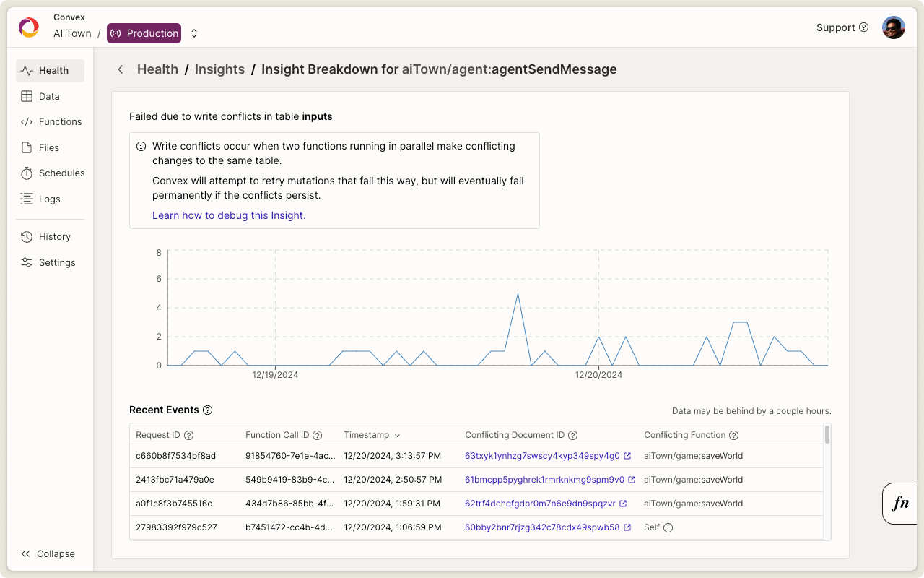This screenshot has width=924, height=578.
Task: Open the Support menu
Action: (842, 27)
